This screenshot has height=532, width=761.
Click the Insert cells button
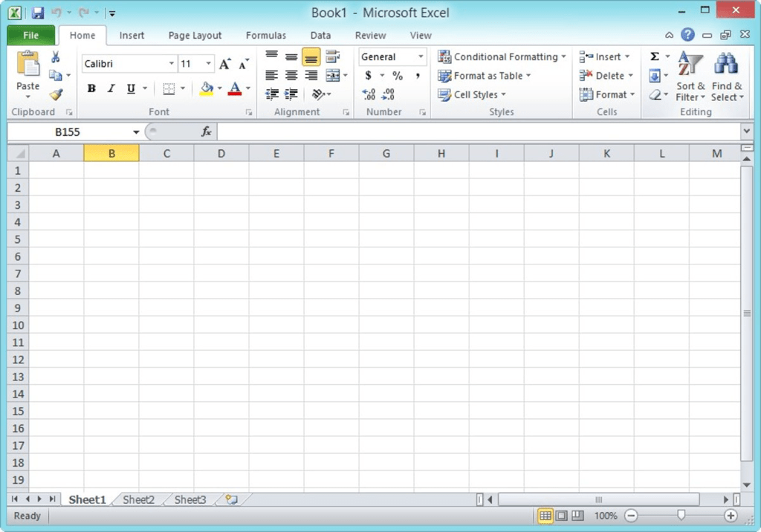tap(604, 56)
